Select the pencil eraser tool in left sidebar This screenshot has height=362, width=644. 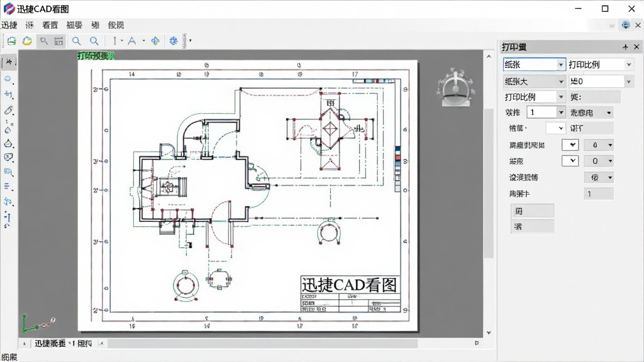pos(9,110)
